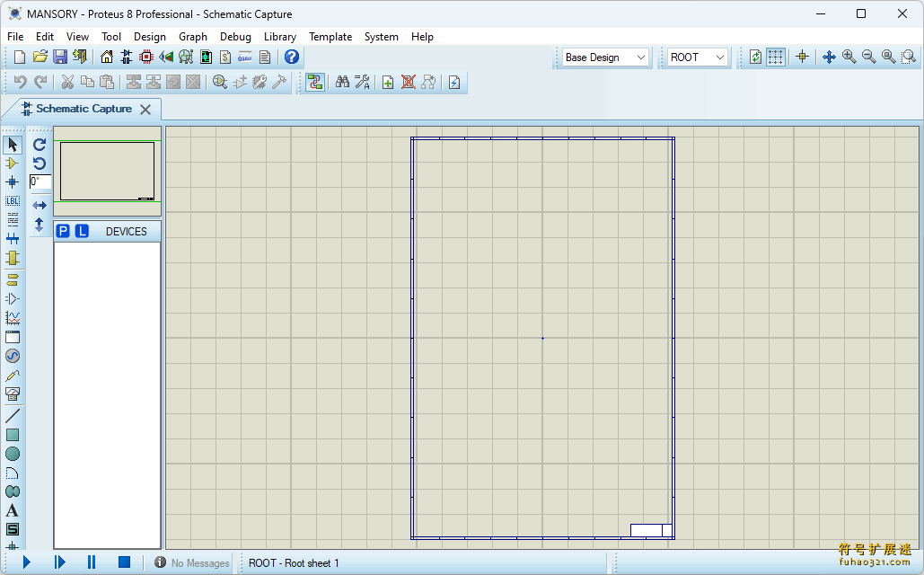Viewport: 924px width, 575px height.
Task: Select 2D Graphics Arc tool
Action: 13,473
